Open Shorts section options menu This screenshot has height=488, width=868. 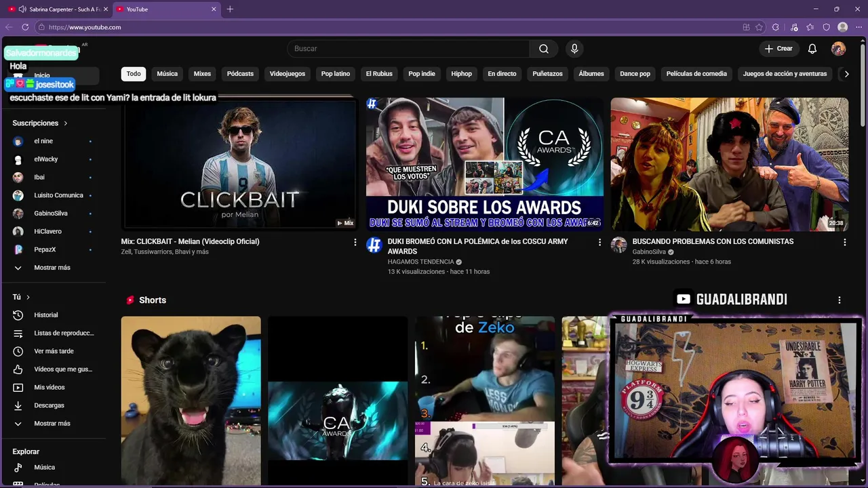click(840, 300)
